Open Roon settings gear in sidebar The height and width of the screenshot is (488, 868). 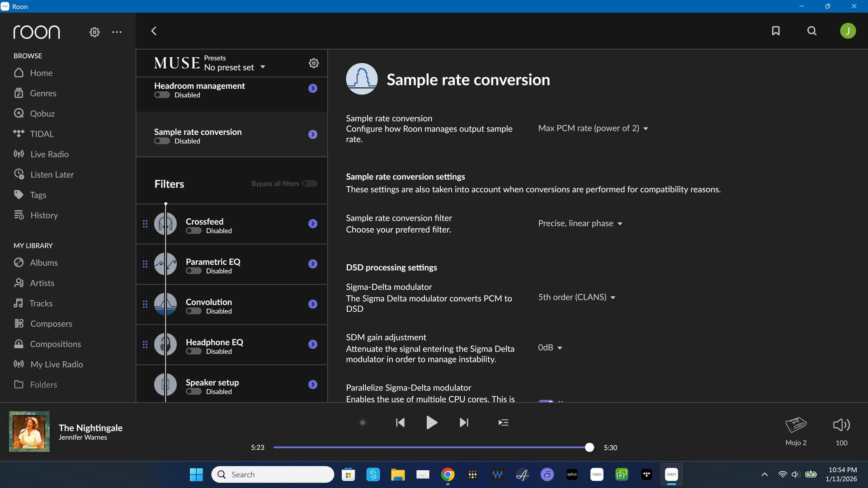coord(94,32)
